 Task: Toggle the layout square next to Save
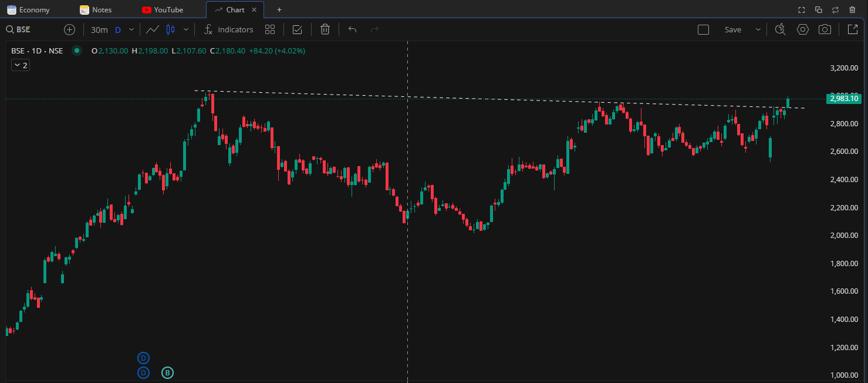point(704,29)
